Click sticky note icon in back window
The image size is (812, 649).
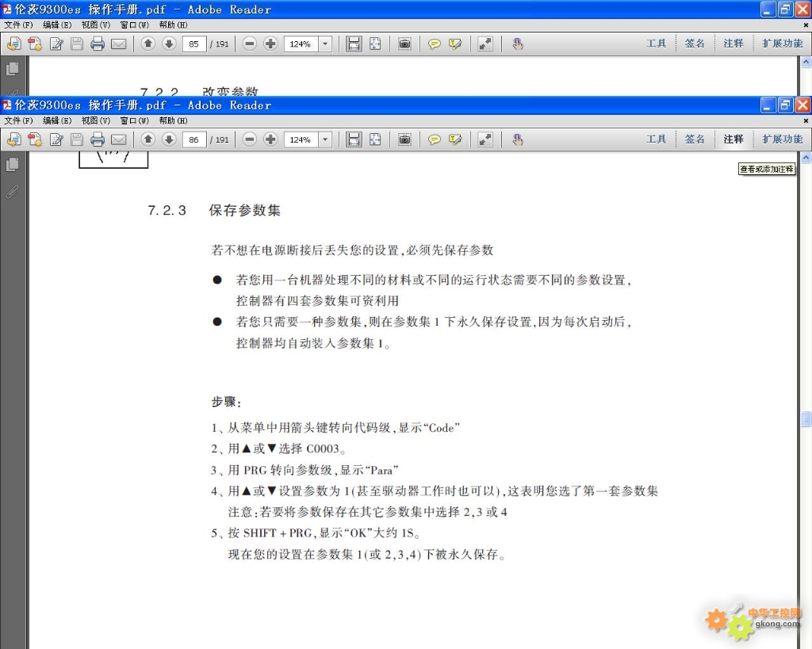click(x=434, y=44)
